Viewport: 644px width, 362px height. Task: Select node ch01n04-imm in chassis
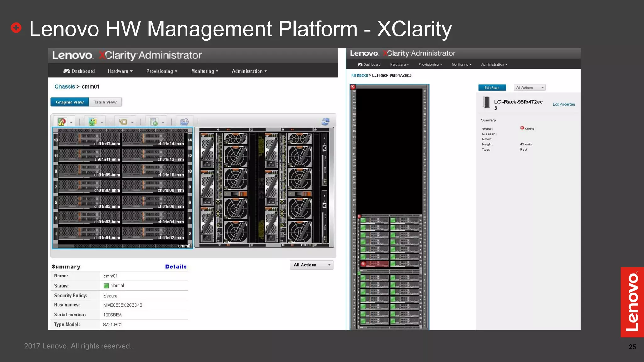[153, 218]
